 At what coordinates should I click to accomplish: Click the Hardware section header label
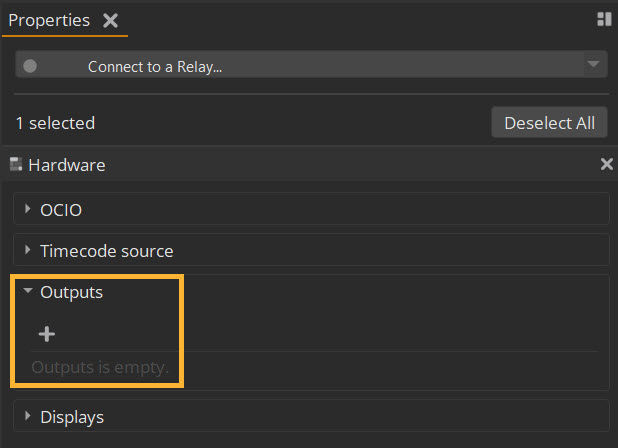[67, 165]
